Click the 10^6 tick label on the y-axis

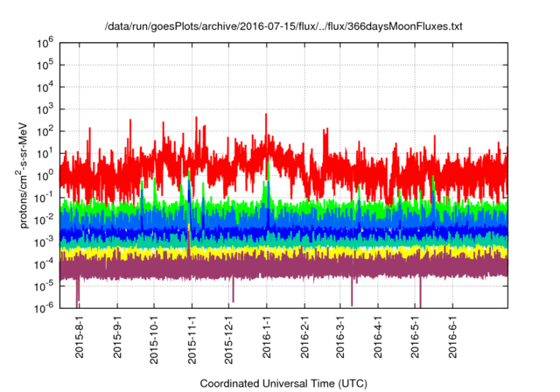tap(45, 42)
